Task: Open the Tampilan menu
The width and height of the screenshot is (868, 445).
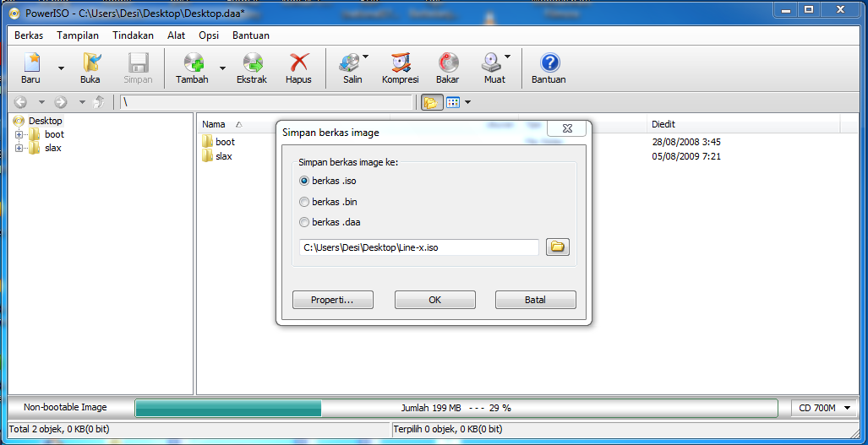Action: tap(78, 35)
